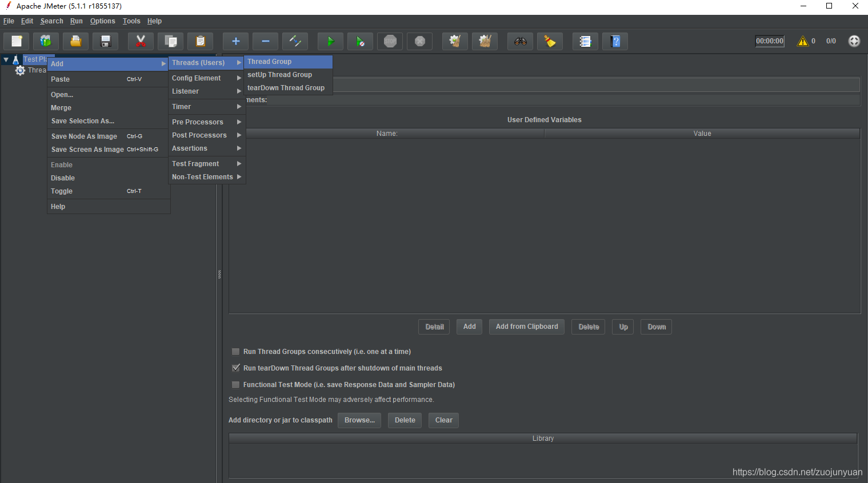Viewport: 868px width, 483px height.
Task: Select Save Node As Image entry
Action: (109, 136)
